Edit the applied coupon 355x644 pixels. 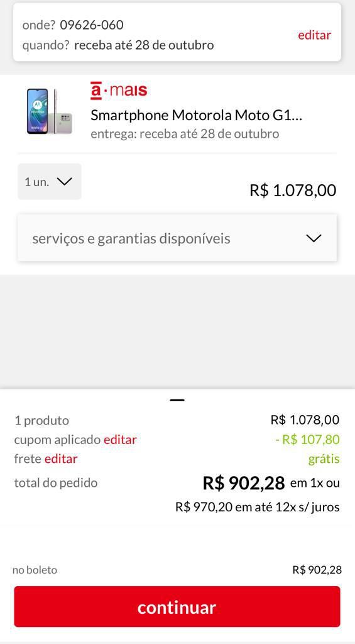coord(120,440)
